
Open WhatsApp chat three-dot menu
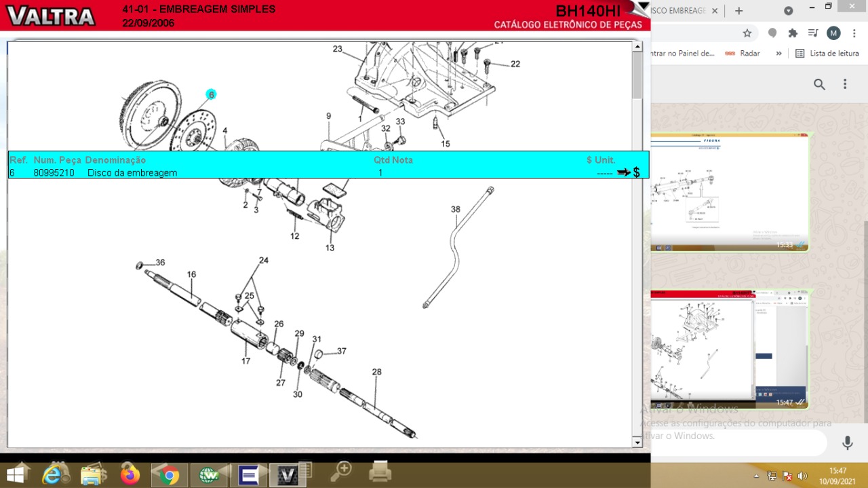pos(845,84)
